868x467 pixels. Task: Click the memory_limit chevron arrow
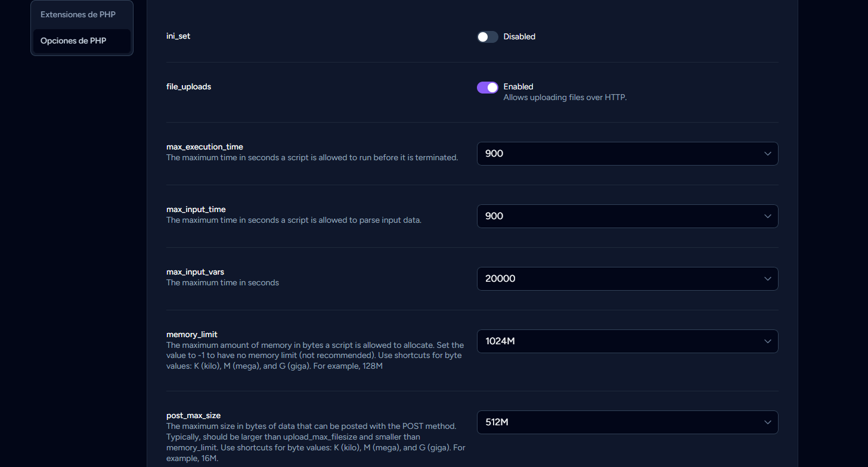[x=767, y=341]
